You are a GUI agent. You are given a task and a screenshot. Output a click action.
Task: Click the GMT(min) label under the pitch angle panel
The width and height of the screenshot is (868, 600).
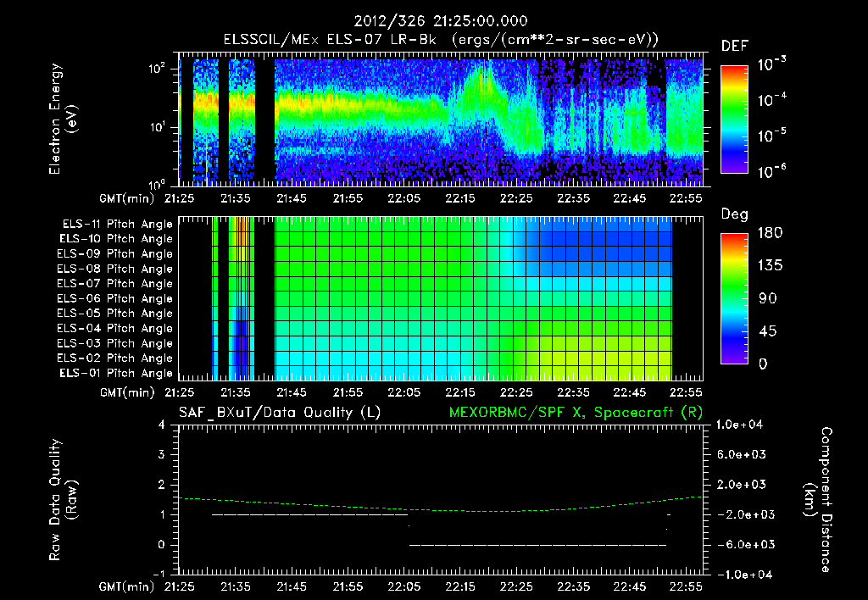click(127, 392)
